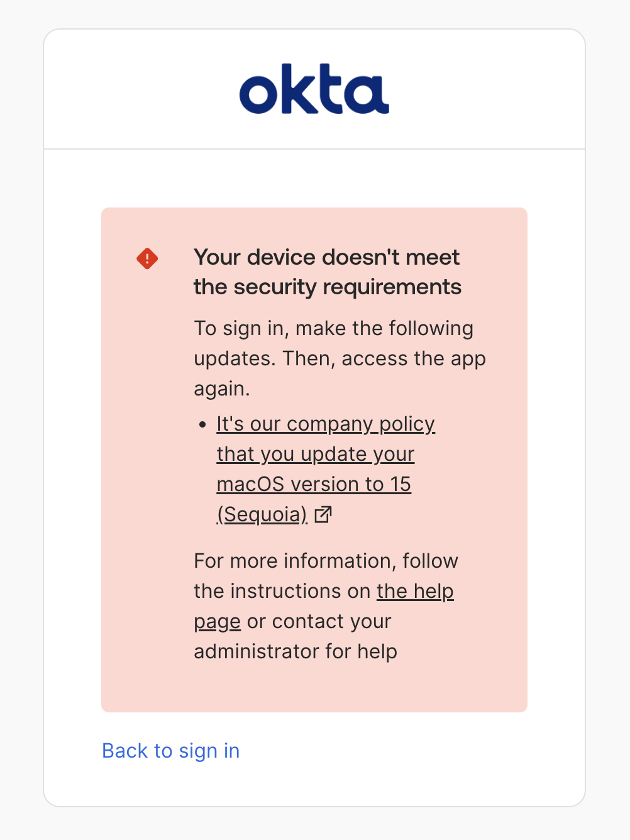Click the external link icon beside Sequoia
Screen dimensions: 630x840
[x=323, y=514]
